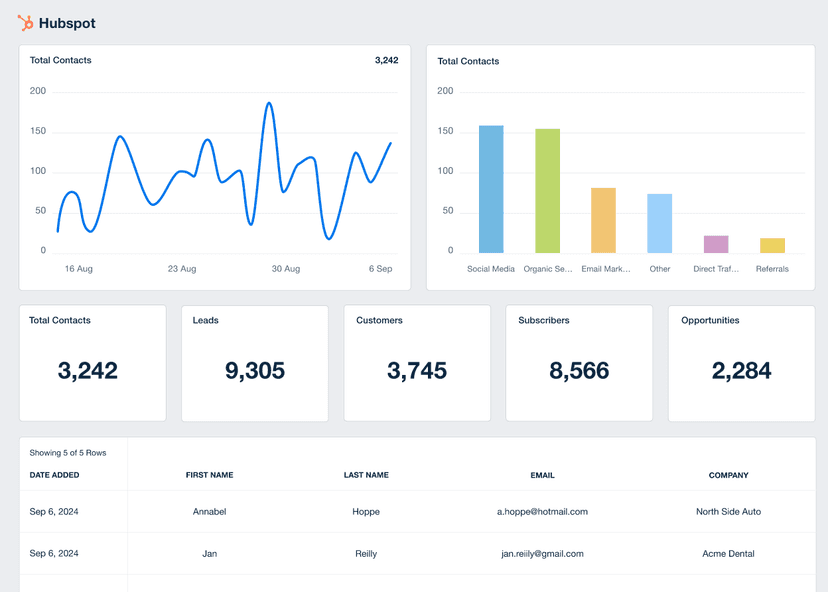The image size is (828, 592).
Task: Select the Referrals bar
Action: (771, 244)
